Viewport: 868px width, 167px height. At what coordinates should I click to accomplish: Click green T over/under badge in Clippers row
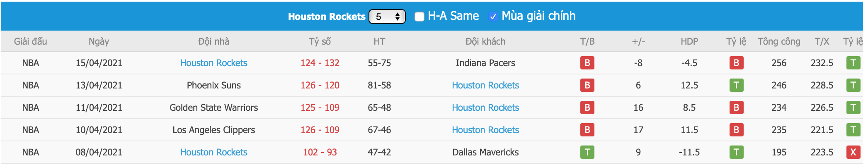tap(853, 130)
